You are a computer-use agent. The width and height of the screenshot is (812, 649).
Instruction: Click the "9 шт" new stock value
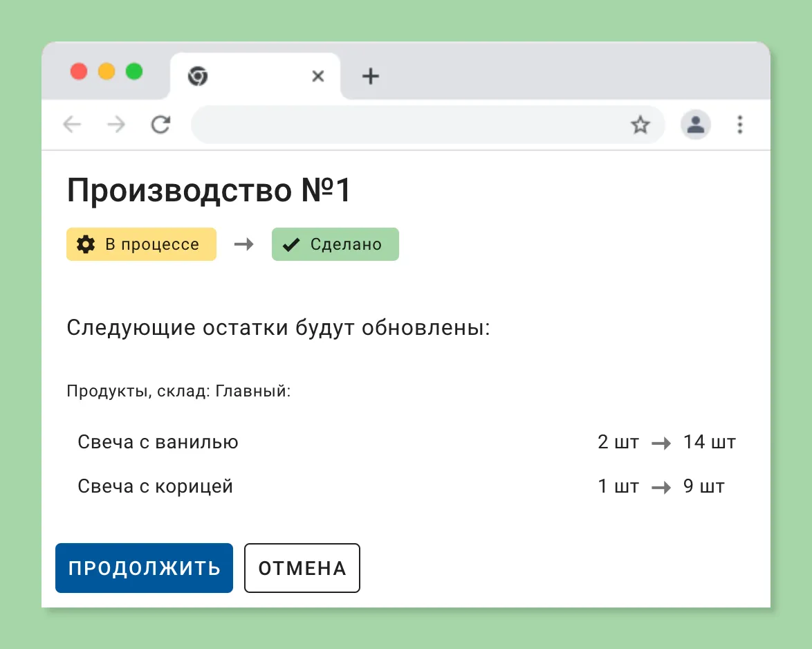(704, 486)
